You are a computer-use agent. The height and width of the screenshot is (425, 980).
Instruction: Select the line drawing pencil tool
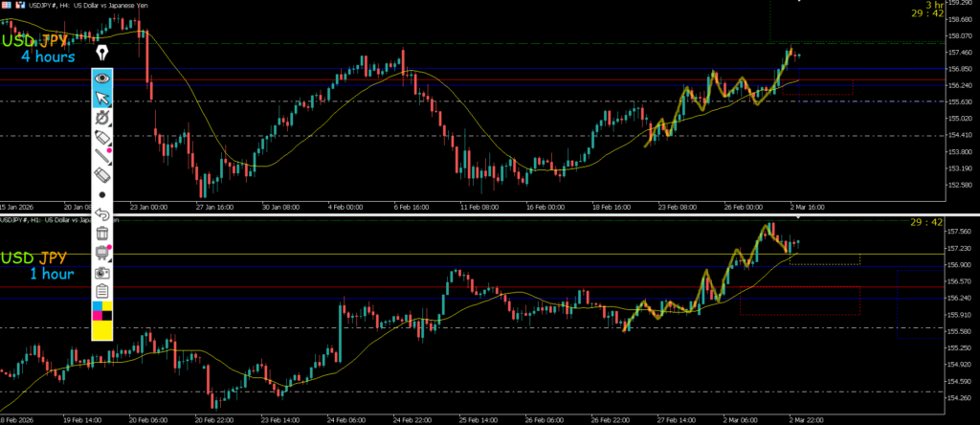click(x=102, y=157)
